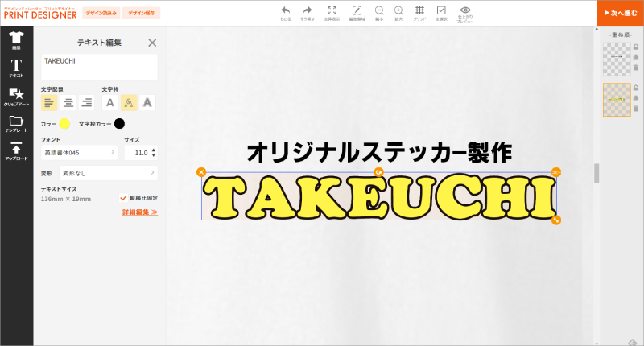Image resolution: width=644 pixels, height=346 pixels.
Task: Open the 仕上がりプレビュー eye preview
Action: (x=464, y=11)
